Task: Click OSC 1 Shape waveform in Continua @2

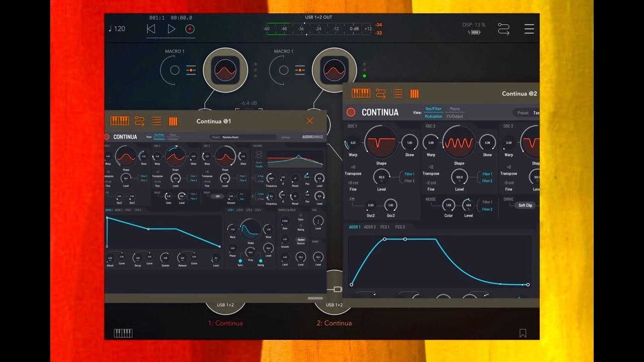Action: pyautogui.click(x=381, y=142)
